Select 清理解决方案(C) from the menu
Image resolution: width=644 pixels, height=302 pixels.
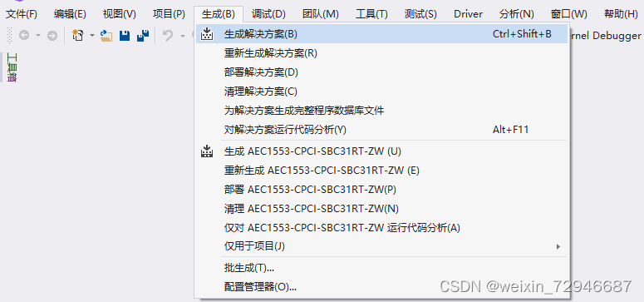tap(382, 92)
